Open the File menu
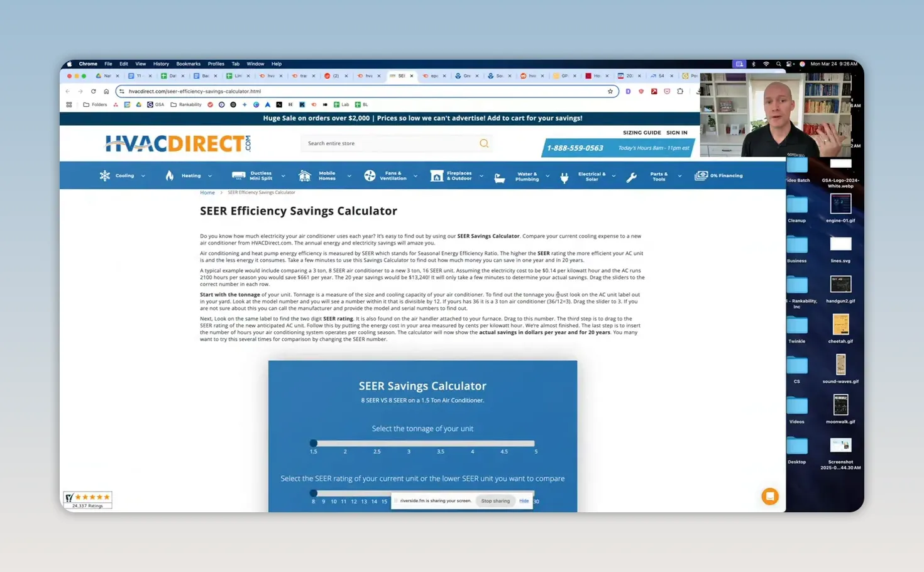This screenshot has height=572, width=924. (x=108, y=64)
